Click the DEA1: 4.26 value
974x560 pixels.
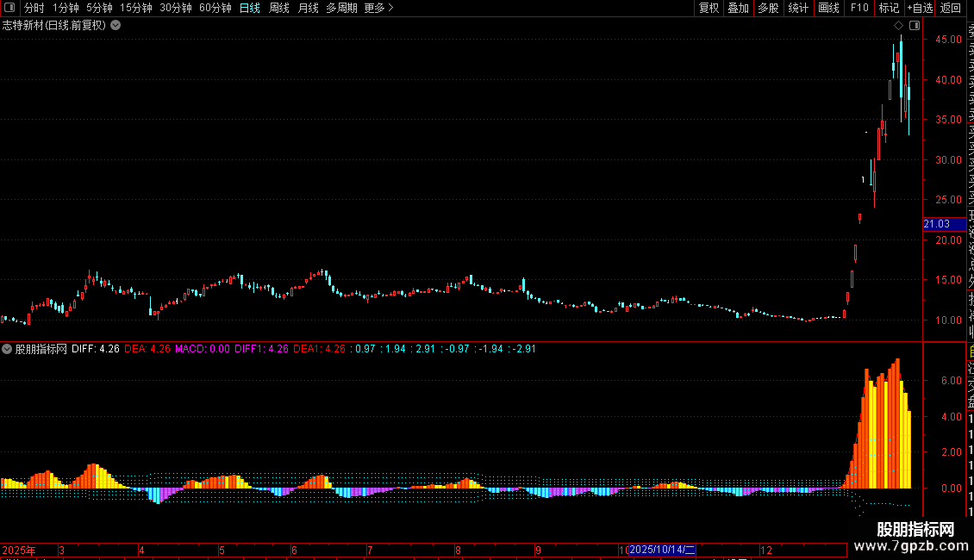(x=319, y=349)
